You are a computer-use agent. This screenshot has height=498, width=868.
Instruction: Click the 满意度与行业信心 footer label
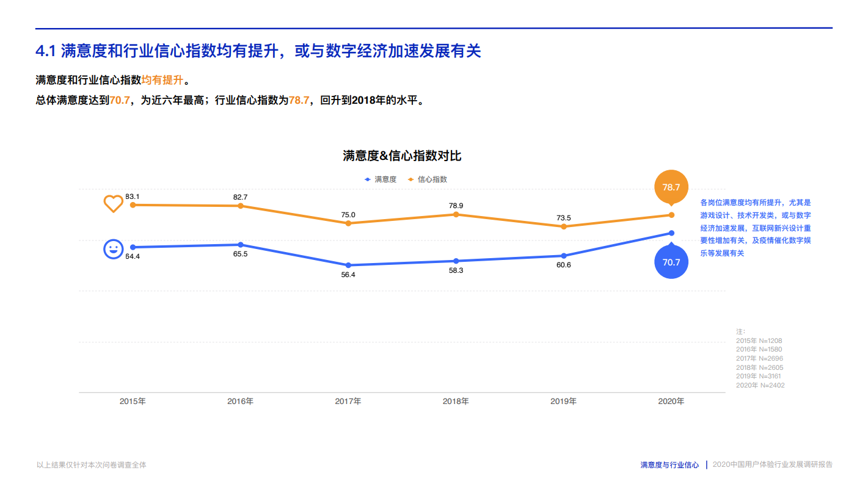pos(669,465)
